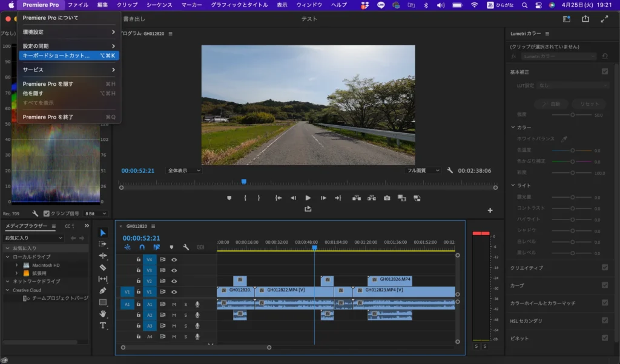Click the Export Frame camera icon

point(387,198)
